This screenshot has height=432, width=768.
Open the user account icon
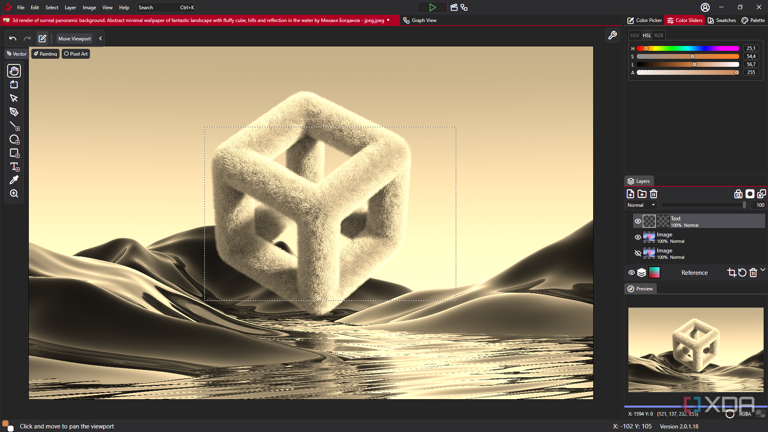pyautogui.click(x=705, y=7)
